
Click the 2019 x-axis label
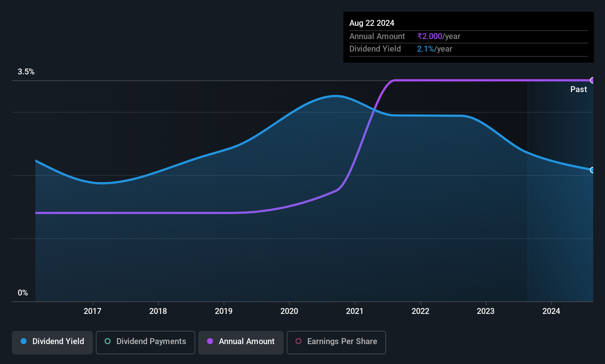coord(224,311)
